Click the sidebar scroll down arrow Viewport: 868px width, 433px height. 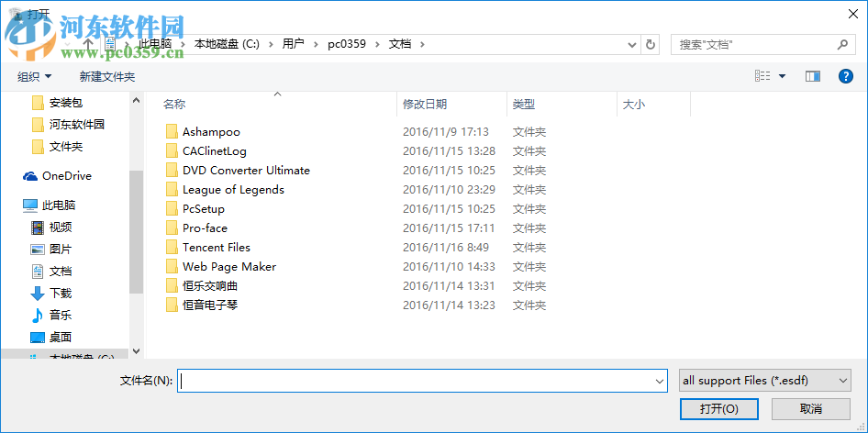(x=136, y=351)
